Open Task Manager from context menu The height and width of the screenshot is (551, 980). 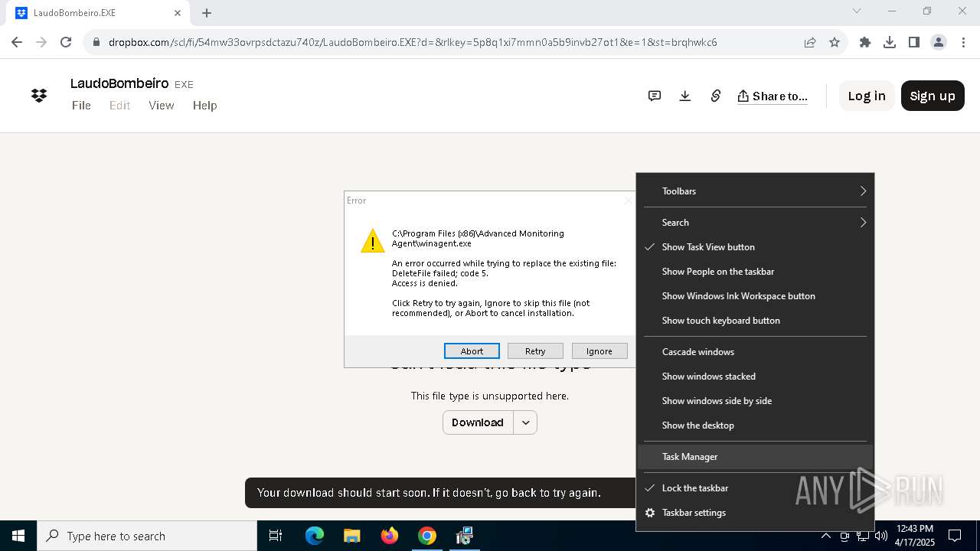point(755,456)
